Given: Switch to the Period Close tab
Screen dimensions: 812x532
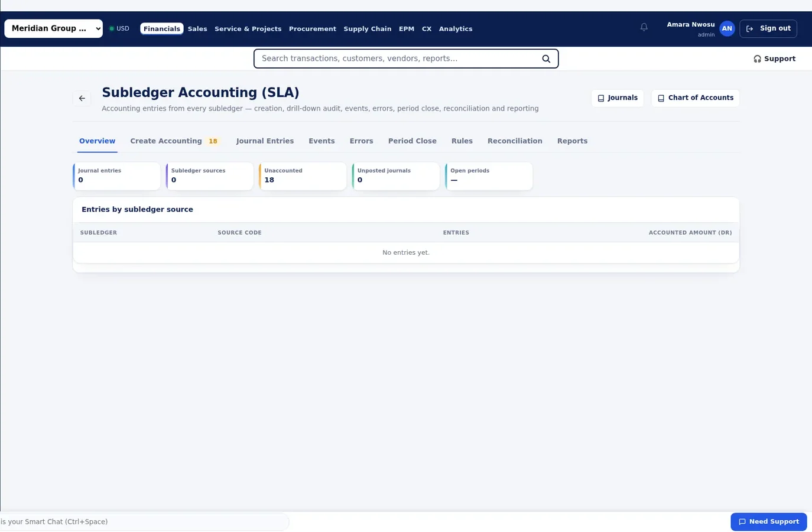Looking at the screenshot, I should (413, 141).
